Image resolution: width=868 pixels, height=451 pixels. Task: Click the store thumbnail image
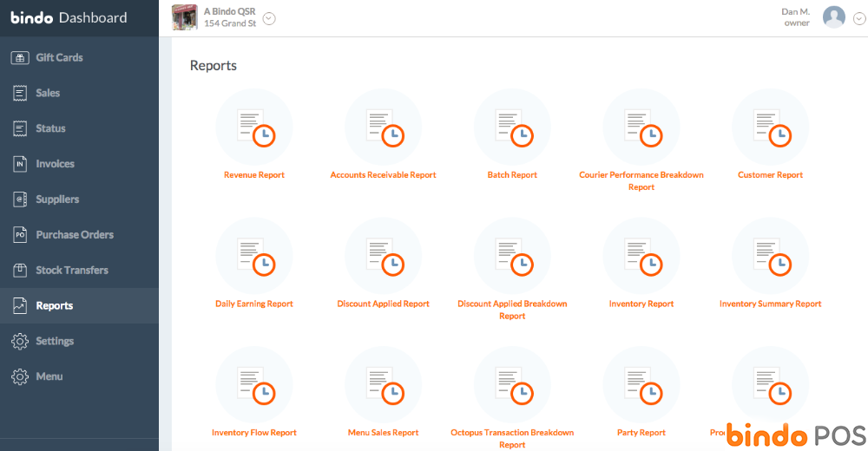(184, 17)
